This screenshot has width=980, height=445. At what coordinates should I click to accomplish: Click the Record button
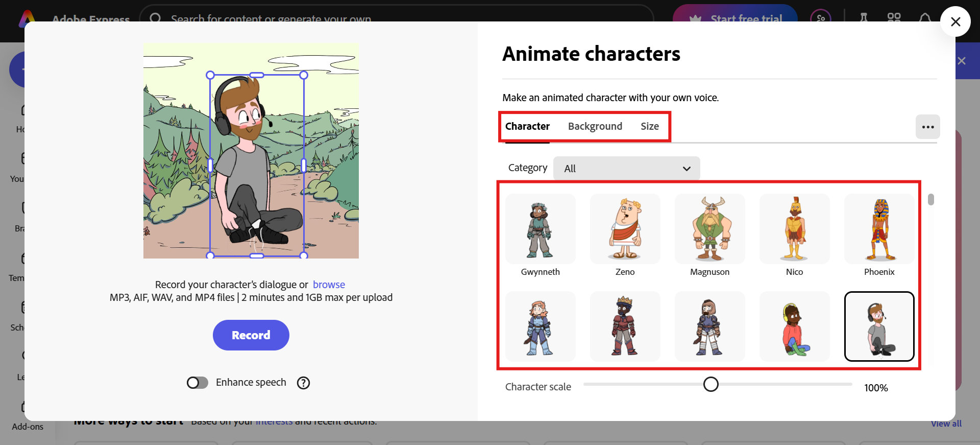[x=251, y=335]
